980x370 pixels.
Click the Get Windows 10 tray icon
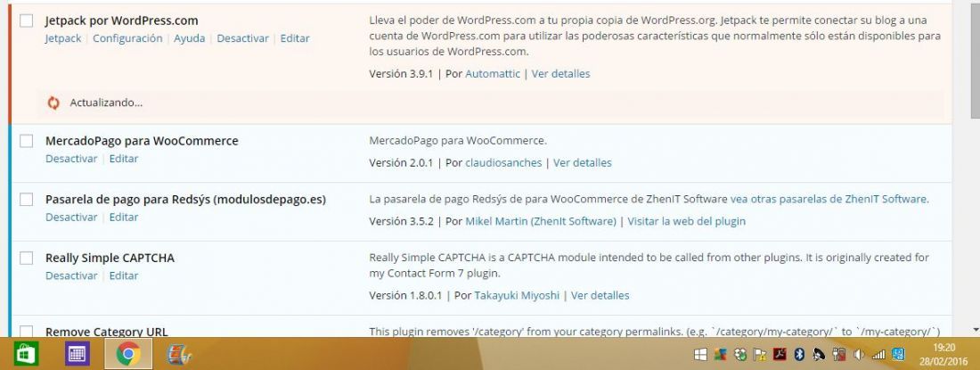(x=700, y=354)
